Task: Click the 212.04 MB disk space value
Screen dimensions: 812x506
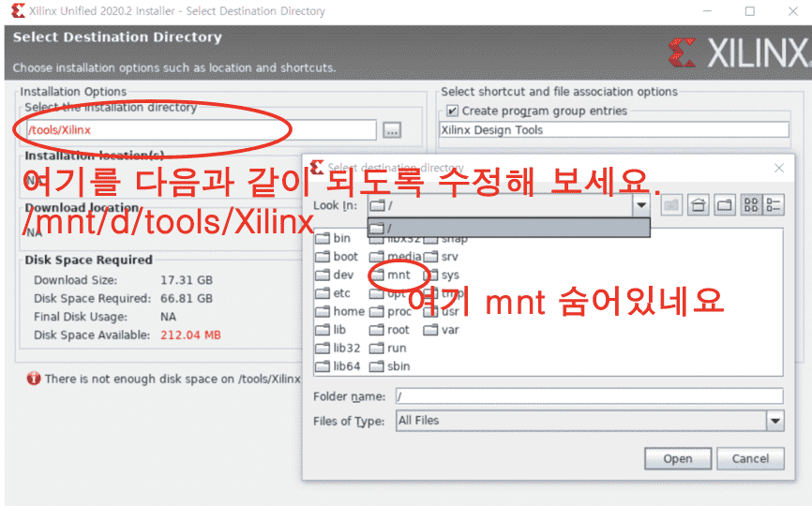Action: coord(190,335)
